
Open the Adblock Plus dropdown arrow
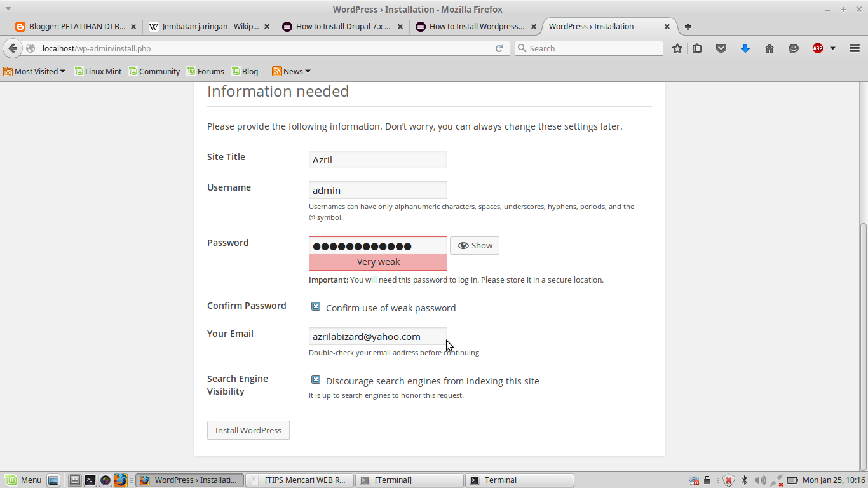pos(832,48)
